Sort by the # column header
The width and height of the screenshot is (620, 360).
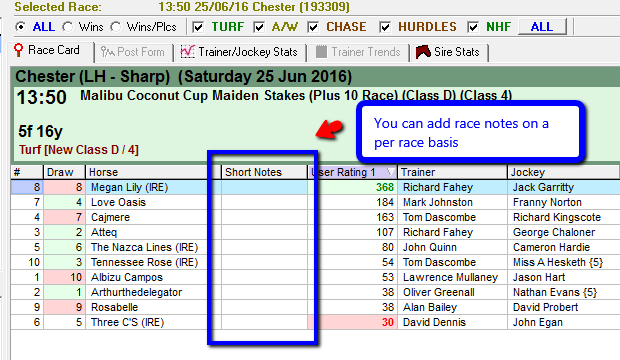[x=27, y=172]
